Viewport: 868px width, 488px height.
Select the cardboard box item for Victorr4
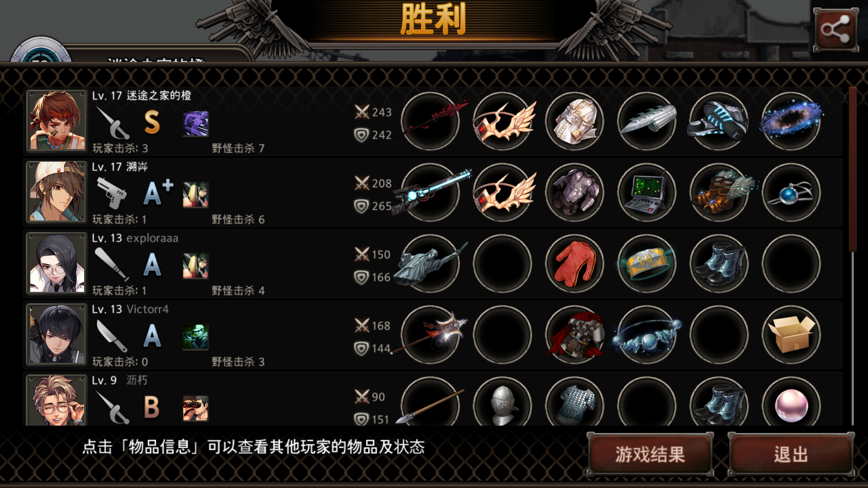pos(791,335)
